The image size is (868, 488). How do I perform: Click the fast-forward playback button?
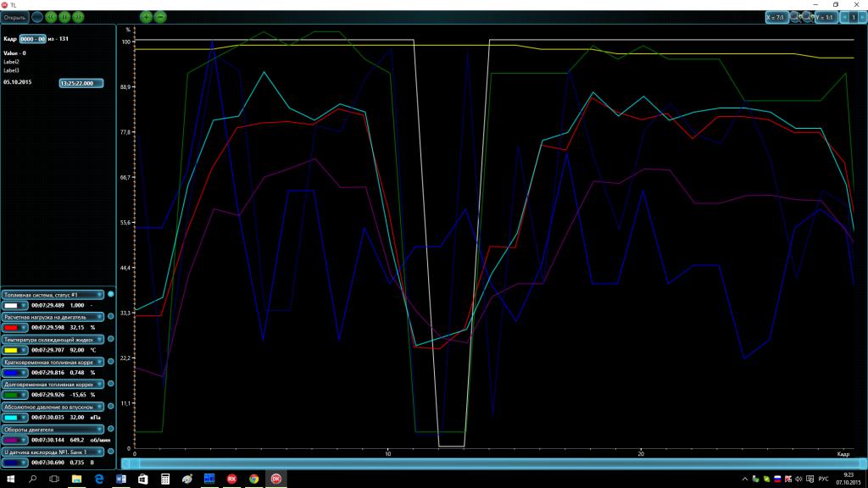click(x=78, y=16)
